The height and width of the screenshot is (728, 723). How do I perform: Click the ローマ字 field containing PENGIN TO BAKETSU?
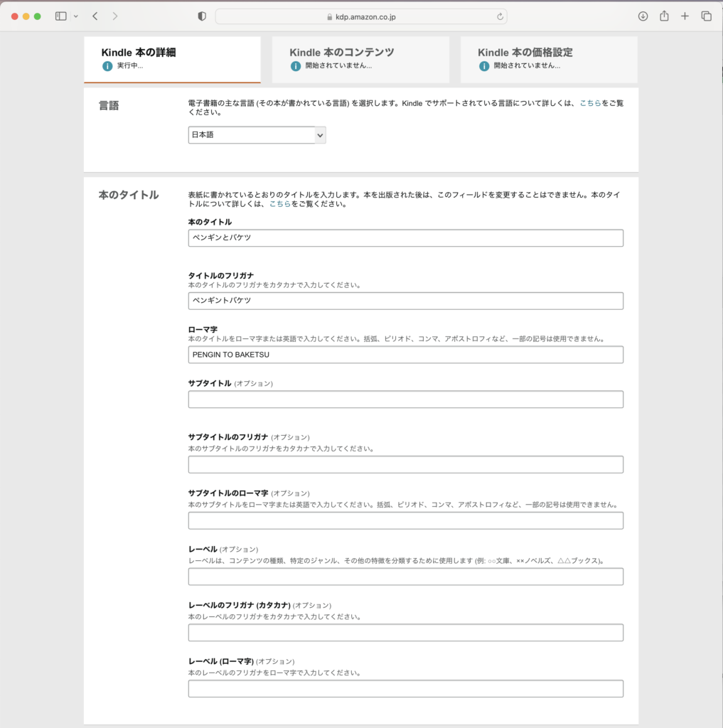pyautogui.click(x=405, y=355)
